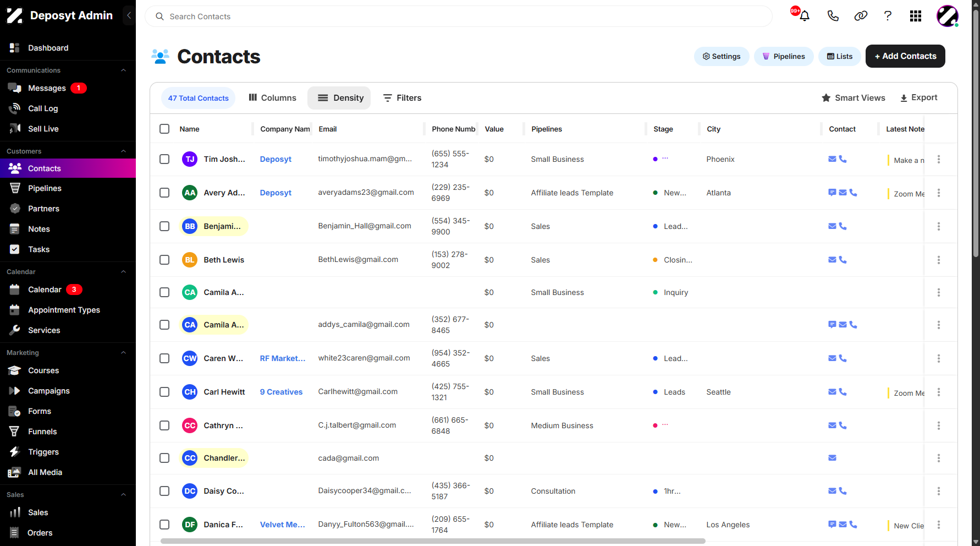The width and height of the screenshot is (980, 546).
Task: Message Danica F using chat icon
Action: pos(832,525)
